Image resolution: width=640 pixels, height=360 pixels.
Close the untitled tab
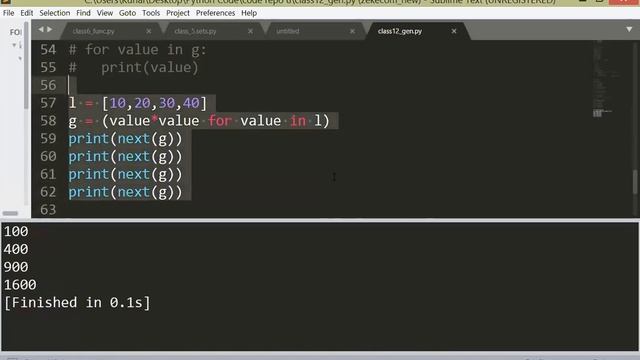click(x=352, y=31)
